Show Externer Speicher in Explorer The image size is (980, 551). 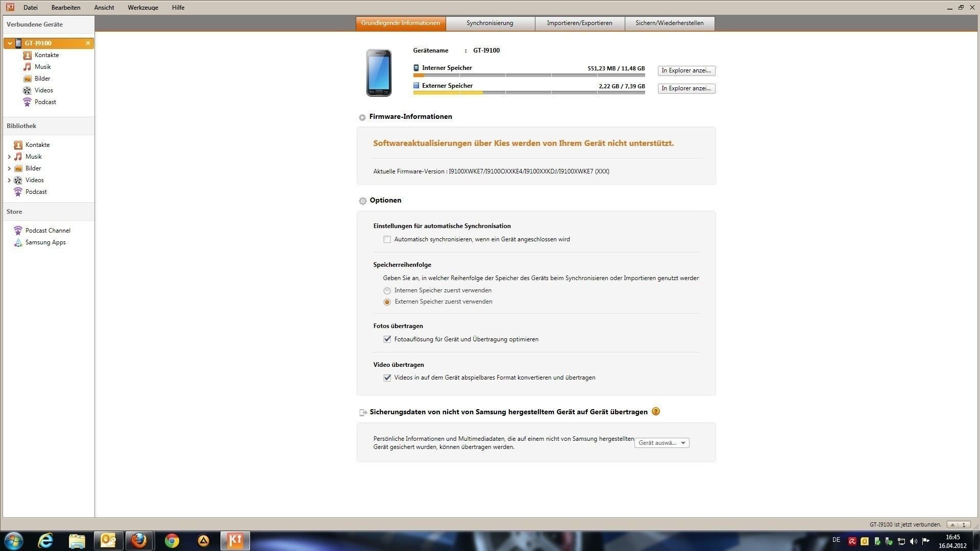[x=687, y=88]
